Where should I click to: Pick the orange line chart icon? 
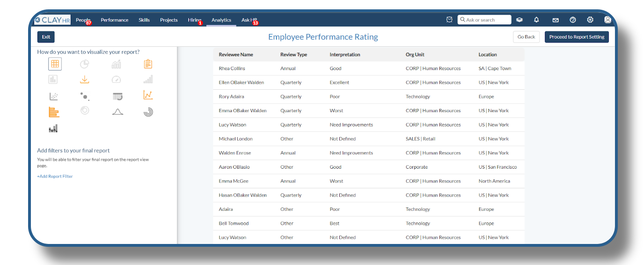[x=148, y=95]
